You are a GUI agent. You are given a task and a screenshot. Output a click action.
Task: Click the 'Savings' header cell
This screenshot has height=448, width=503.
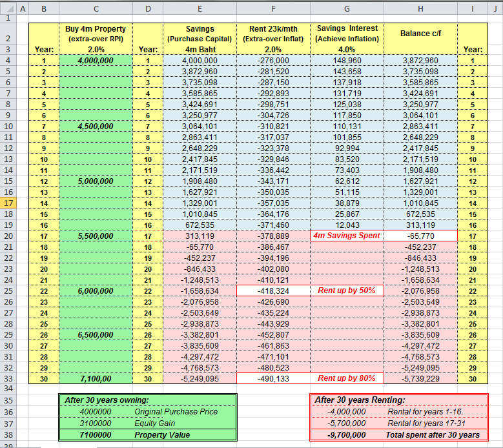[200, 34]
